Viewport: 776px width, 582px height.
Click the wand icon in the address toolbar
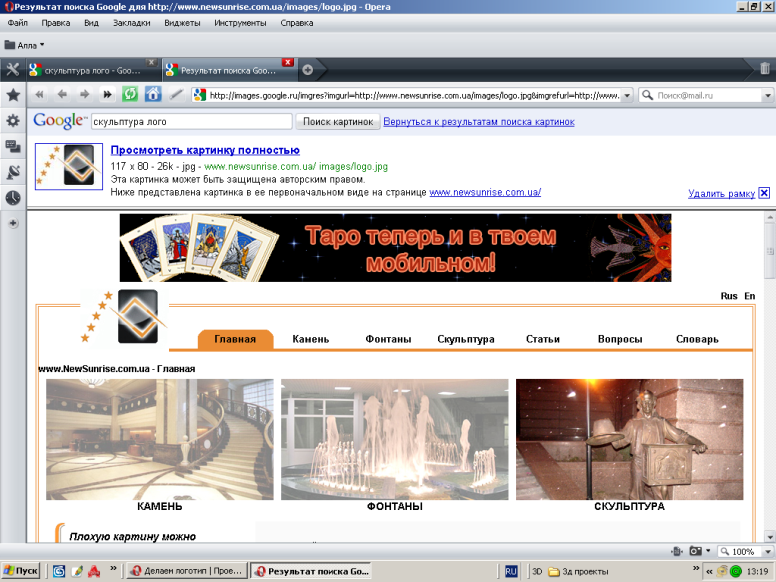click(176, 95)
